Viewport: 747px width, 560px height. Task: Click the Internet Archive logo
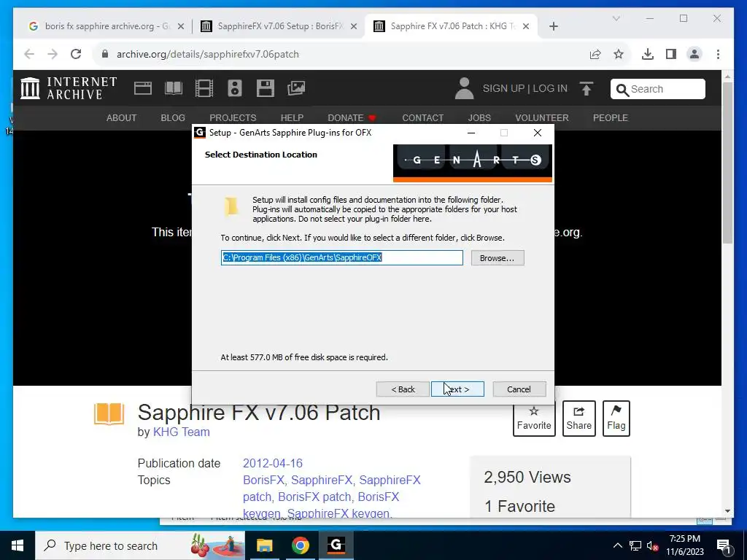[69, 88]
